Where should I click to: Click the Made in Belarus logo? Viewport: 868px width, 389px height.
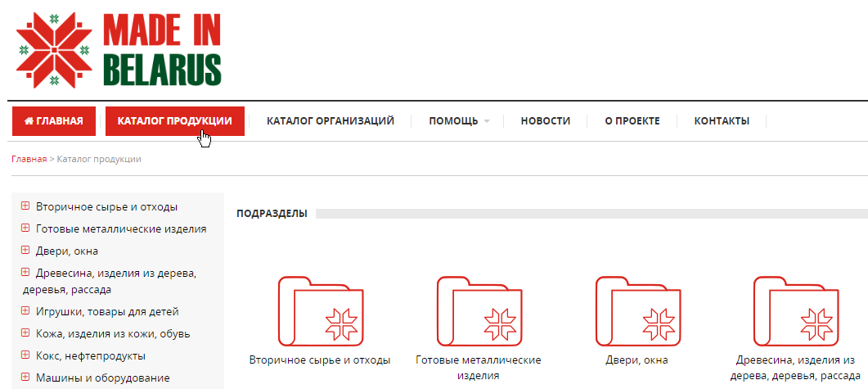tap(119, 49)
